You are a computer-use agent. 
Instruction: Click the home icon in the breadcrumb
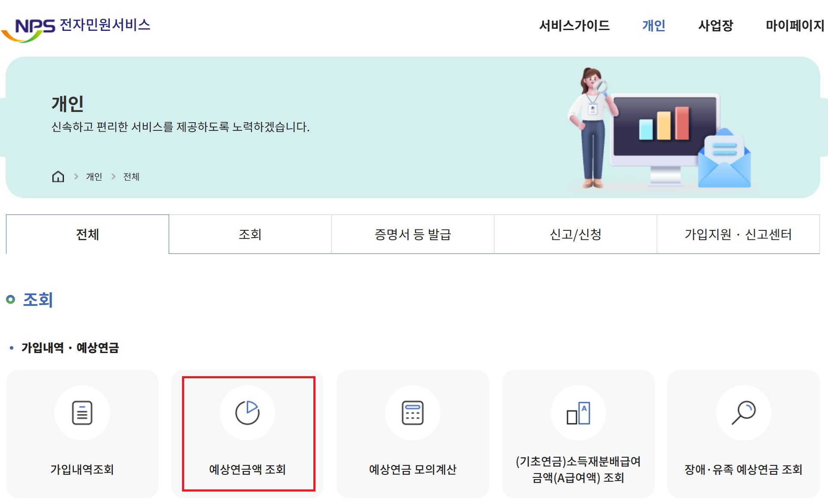click(58, 176)
